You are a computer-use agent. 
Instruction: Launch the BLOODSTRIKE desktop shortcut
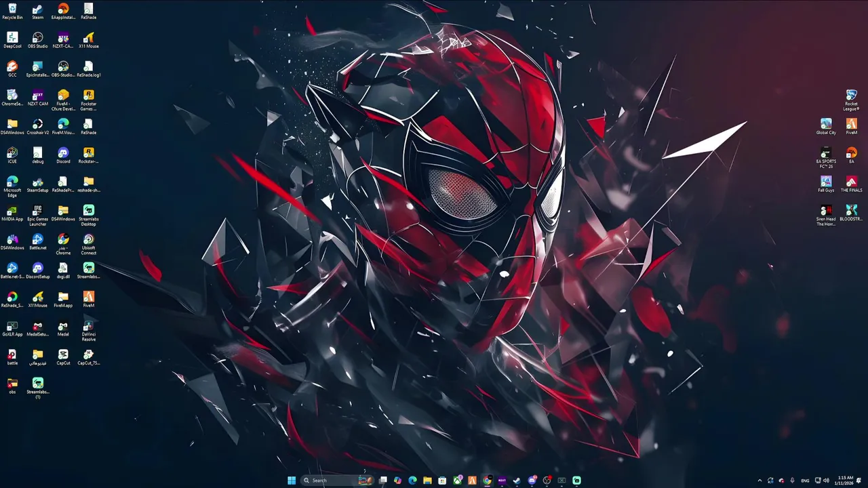[851, 213]
